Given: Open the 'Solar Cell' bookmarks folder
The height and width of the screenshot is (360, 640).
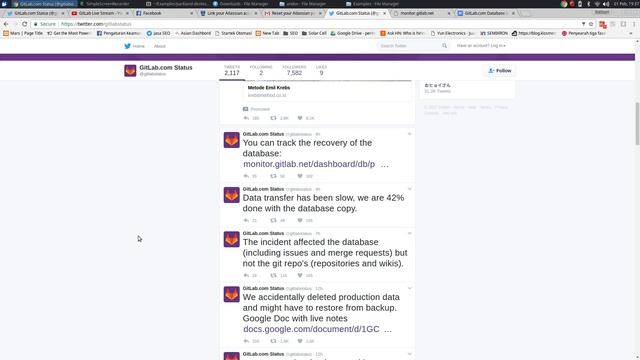Looking at the screenshot, I should 314,33.
